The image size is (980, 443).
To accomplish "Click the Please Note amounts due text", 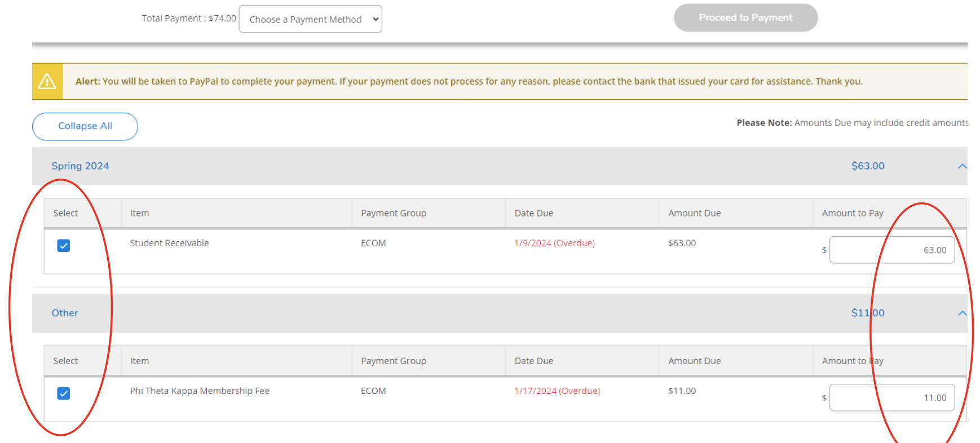I will (852, 123).
